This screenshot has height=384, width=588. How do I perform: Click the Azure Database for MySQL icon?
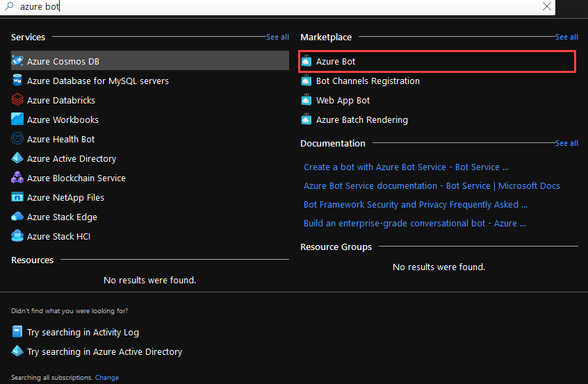click(17, 80)
